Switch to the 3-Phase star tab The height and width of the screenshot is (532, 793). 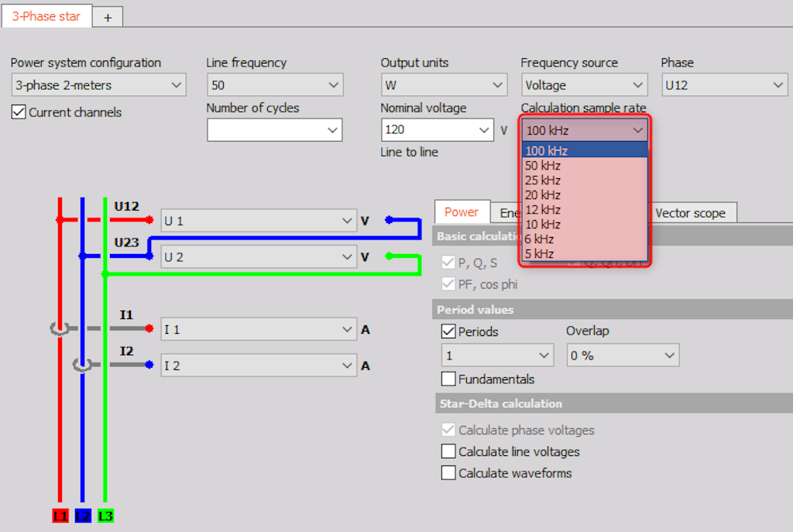tap(46, 16)
